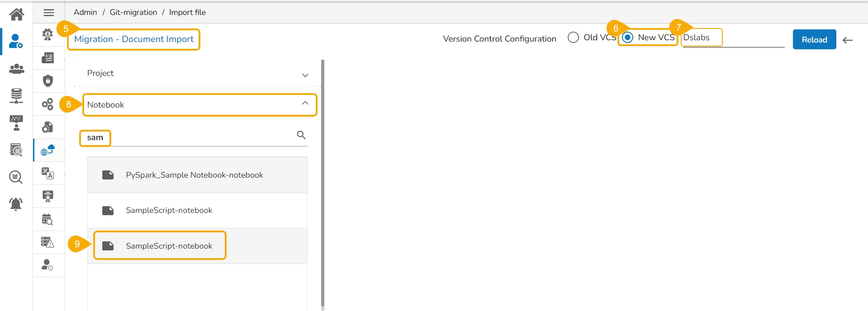
Task: Click the search magnifier in notebook filter
Action: pos(301,135)
